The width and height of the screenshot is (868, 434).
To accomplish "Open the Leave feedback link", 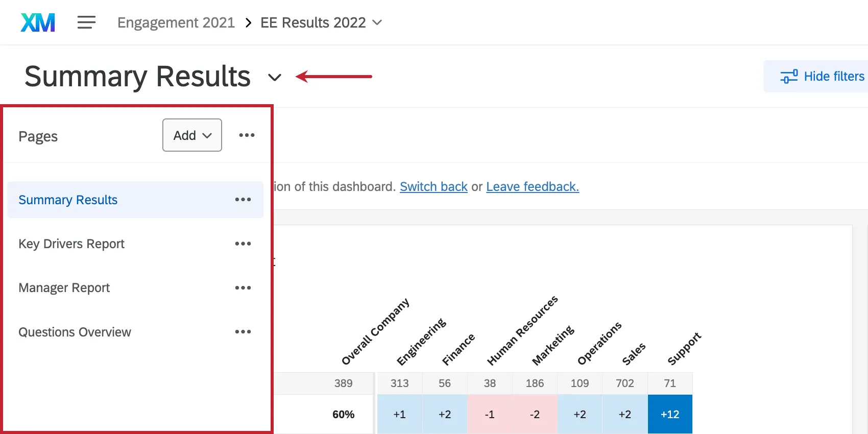I will (x=532, y=186).
